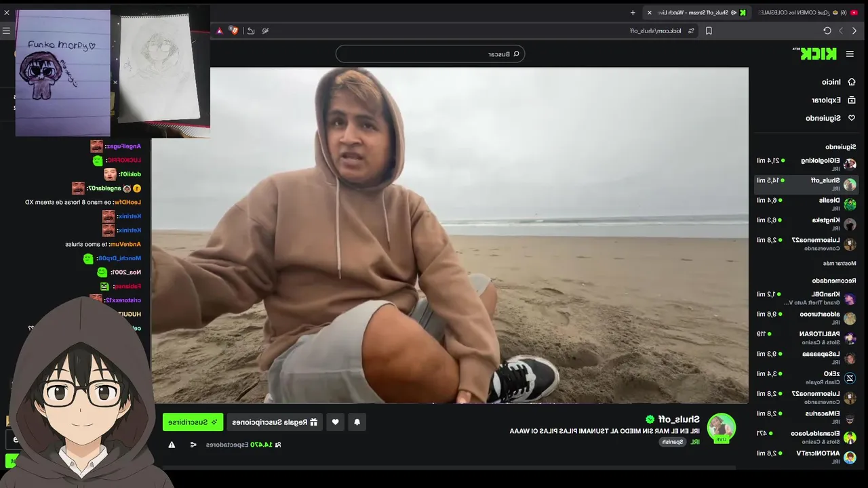
Task: Click ElMacarius avatar icon
Action: click(850, 418)
